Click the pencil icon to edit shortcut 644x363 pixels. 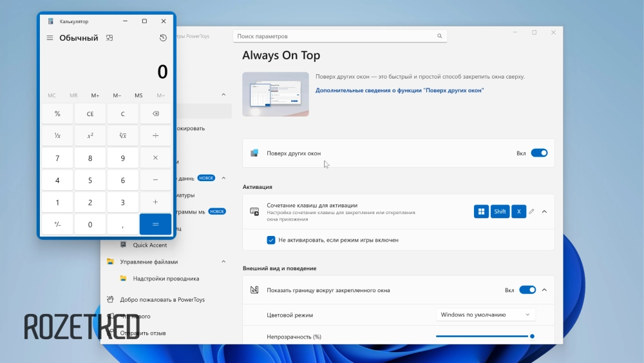click(x=531, y=211)
